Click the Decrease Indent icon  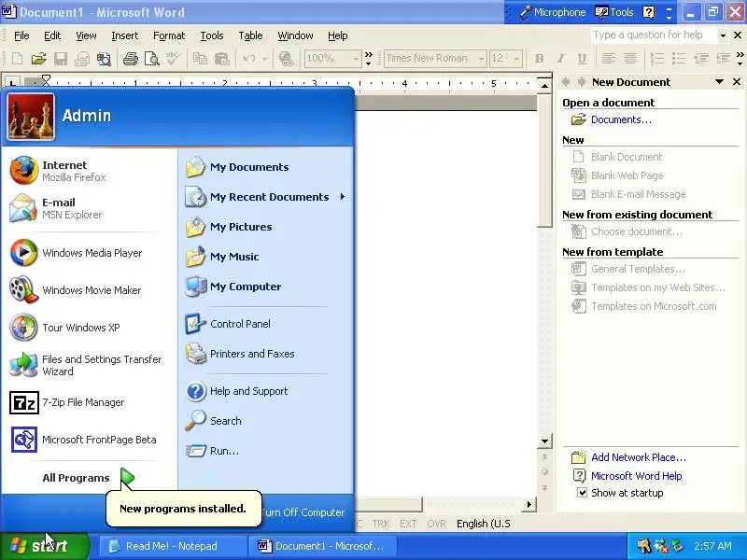[701, 59]
